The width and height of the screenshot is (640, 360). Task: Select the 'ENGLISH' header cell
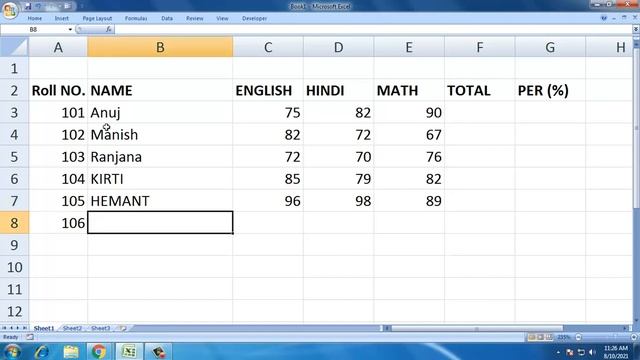point(268,90)
